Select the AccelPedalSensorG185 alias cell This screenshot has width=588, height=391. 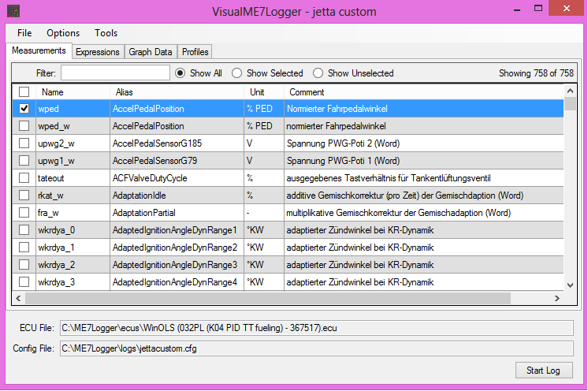pos(177,143)
